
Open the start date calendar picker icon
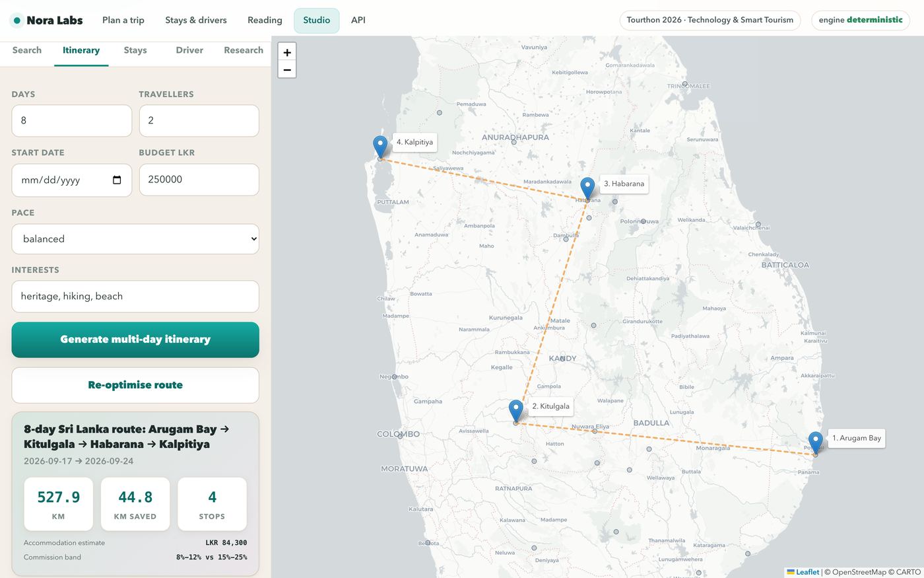117,180
